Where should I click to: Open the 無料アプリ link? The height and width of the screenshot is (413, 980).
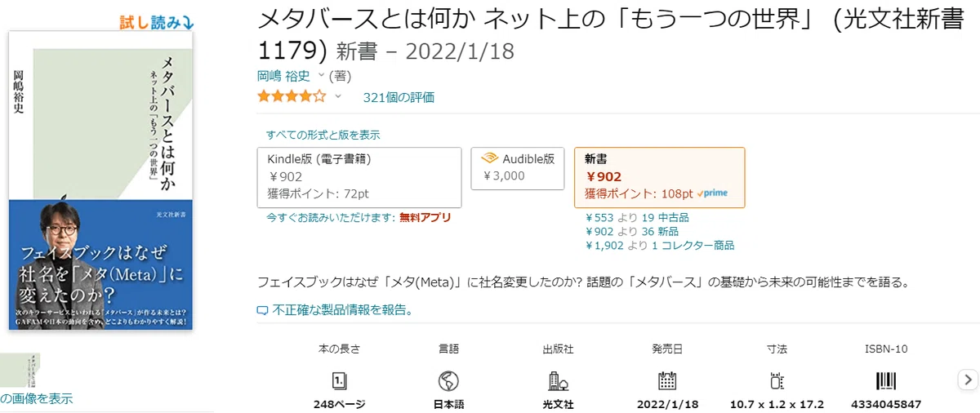(x=425, y=218)
